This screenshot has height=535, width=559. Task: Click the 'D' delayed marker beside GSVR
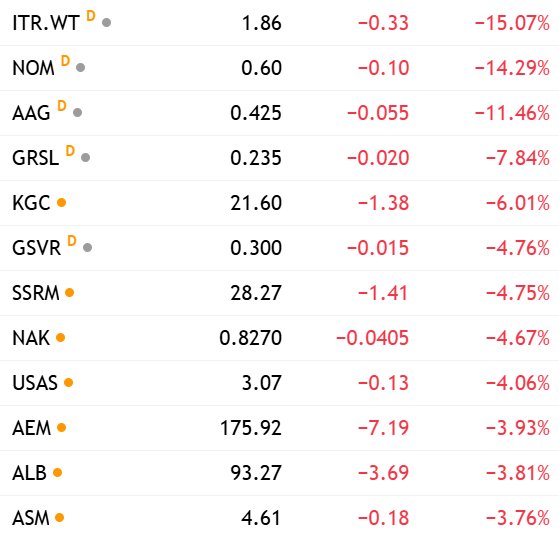(x=72, y=241)
